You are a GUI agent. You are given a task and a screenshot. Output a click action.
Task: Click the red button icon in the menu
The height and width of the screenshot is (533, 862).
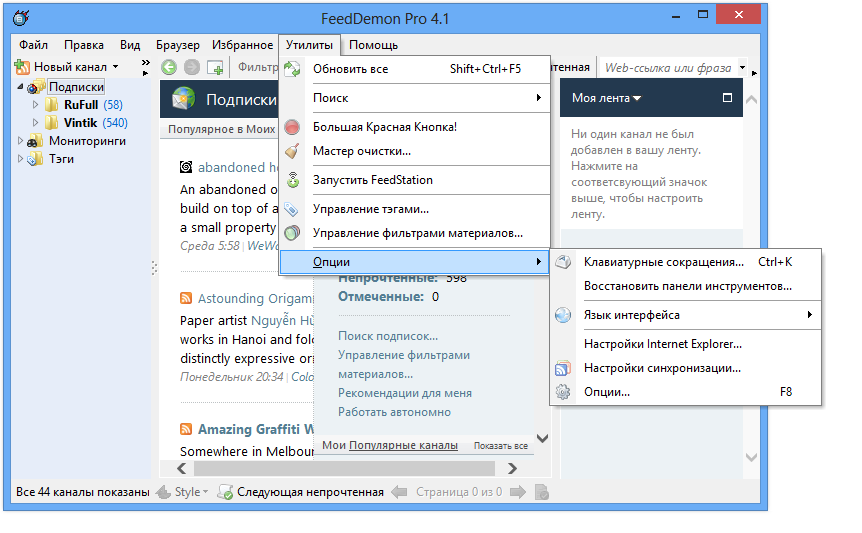(x=292, y=127)
